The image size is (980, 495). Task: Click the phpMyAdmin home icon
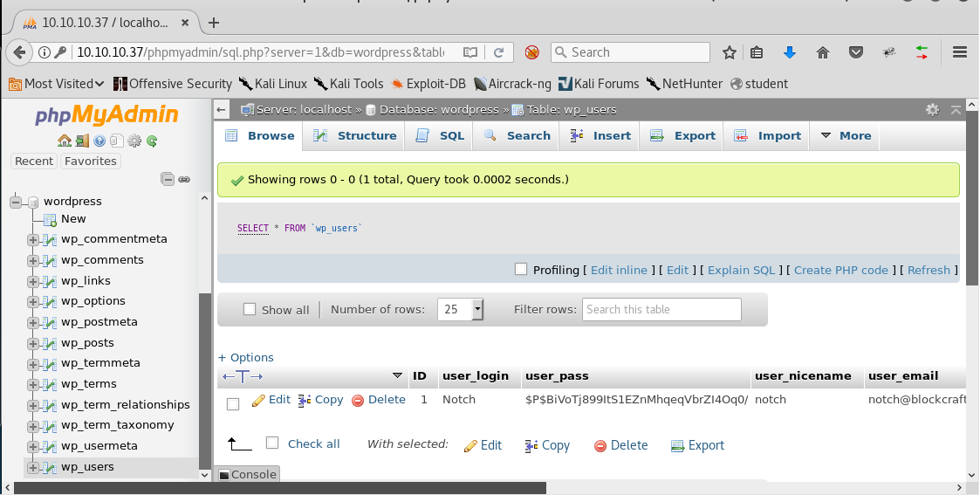pos(64,141)
